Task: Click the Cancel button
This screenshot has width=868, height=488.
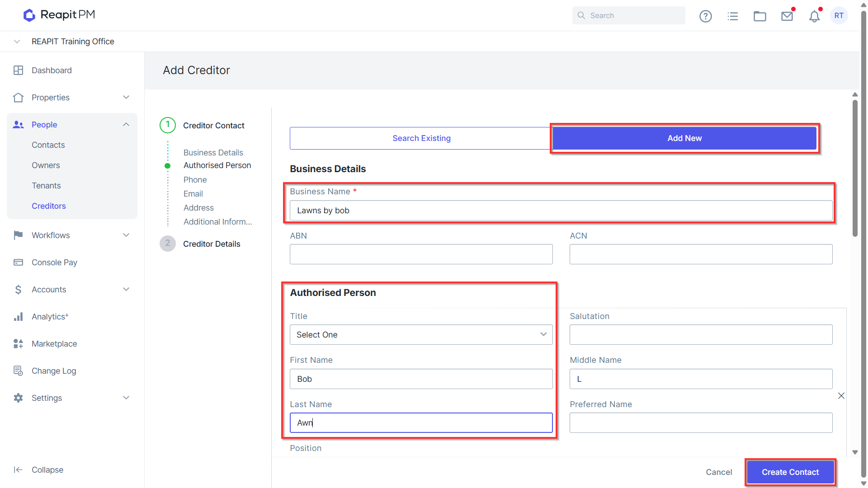Action: click(719, 472)
